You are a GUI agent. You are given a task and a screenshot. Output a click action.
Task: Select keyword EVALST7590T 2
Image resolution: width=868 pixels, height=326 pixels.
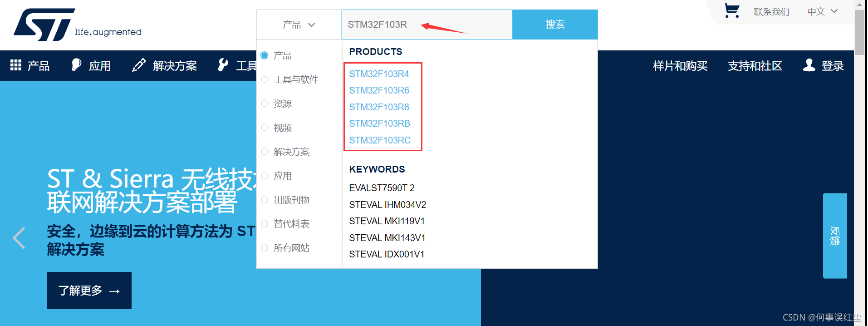tap(382, 188)
